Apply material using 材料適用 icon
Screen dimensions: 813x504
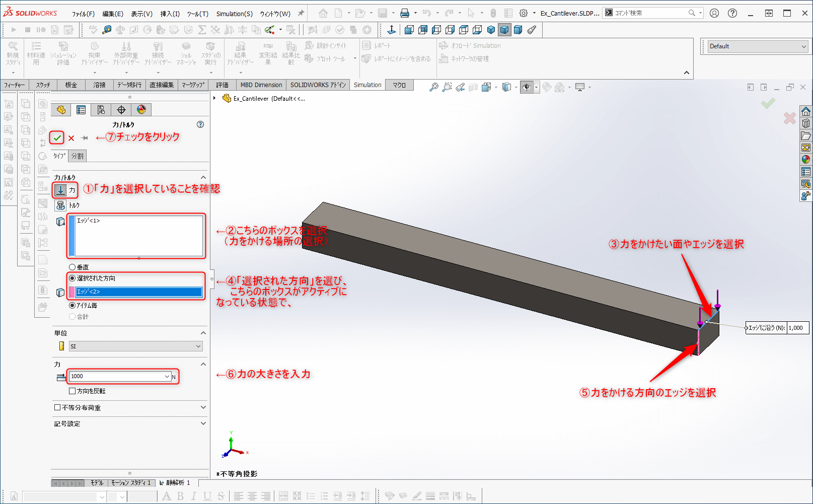point(36,53)
